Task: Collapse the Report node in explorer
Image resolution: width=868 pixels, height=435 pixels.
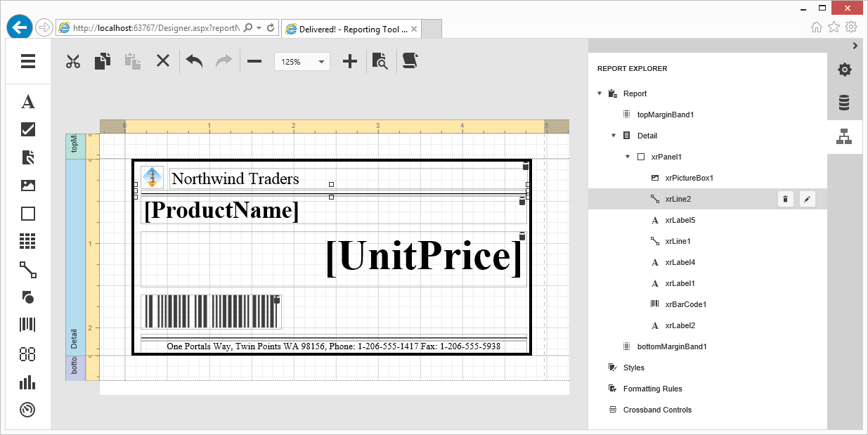Action: click(600, 93)
